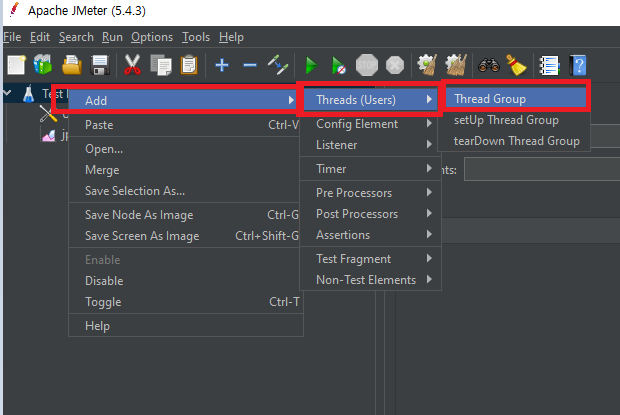Collapse the Test Plan tree node
The height and width of the screenshot is (415, 620).
pyautogui.click(x=7, y=93)
